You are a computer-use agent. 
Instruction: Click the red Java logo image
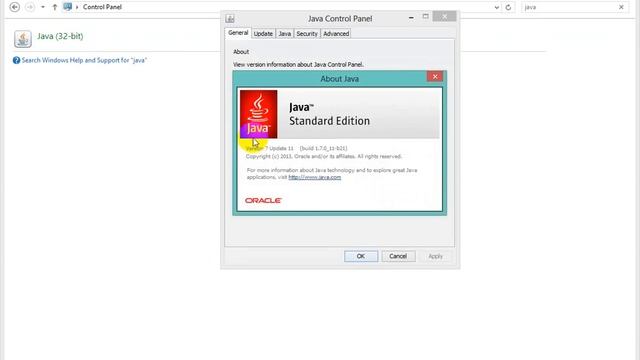coord(258,114)
